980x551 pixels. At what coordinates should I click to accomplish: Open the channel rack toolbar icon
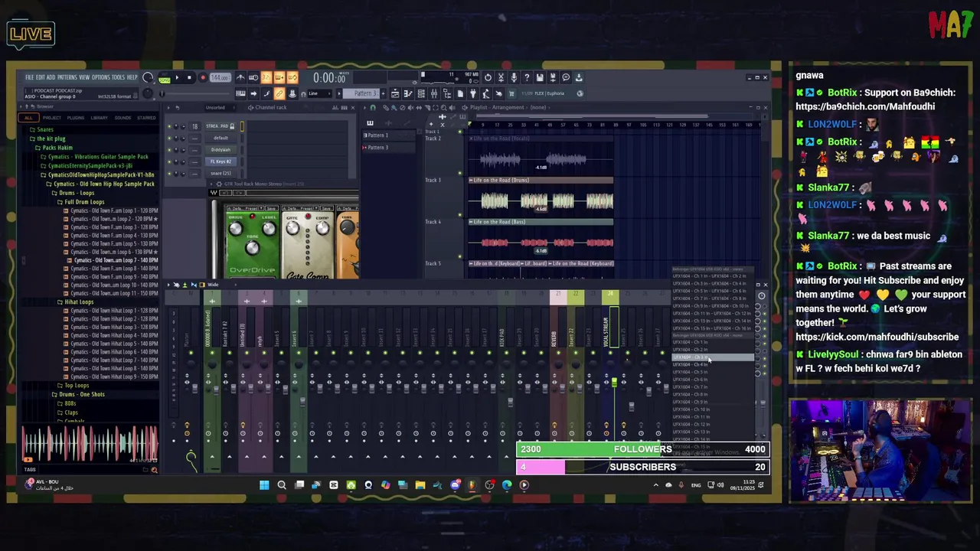(x=421, y=93)
